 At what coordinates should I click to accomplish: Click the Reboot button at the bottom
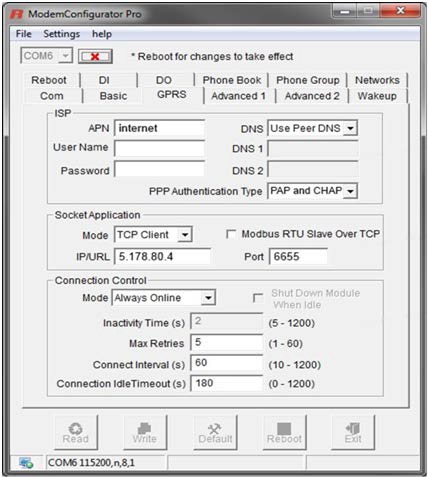tap(284, 432)
